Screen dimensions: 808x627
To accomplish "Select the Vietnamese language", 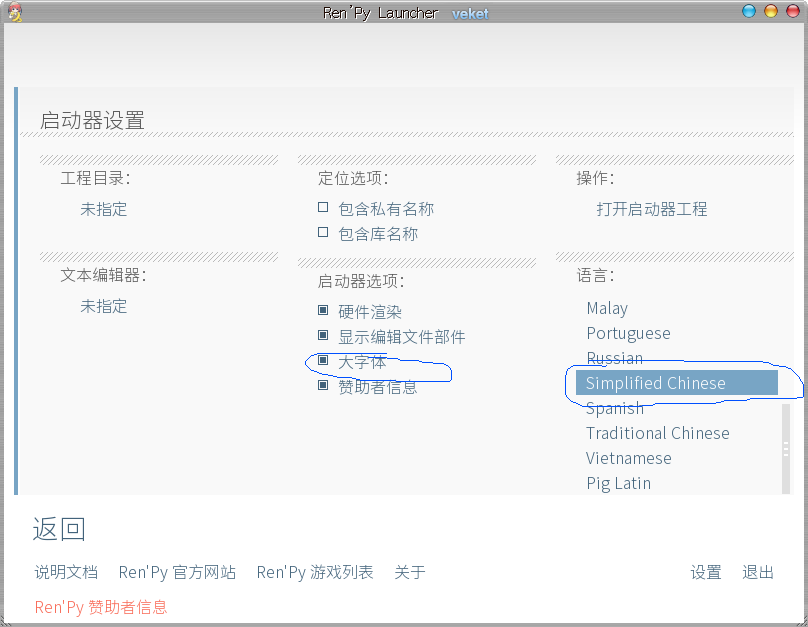I will click(x=629, y=458).
